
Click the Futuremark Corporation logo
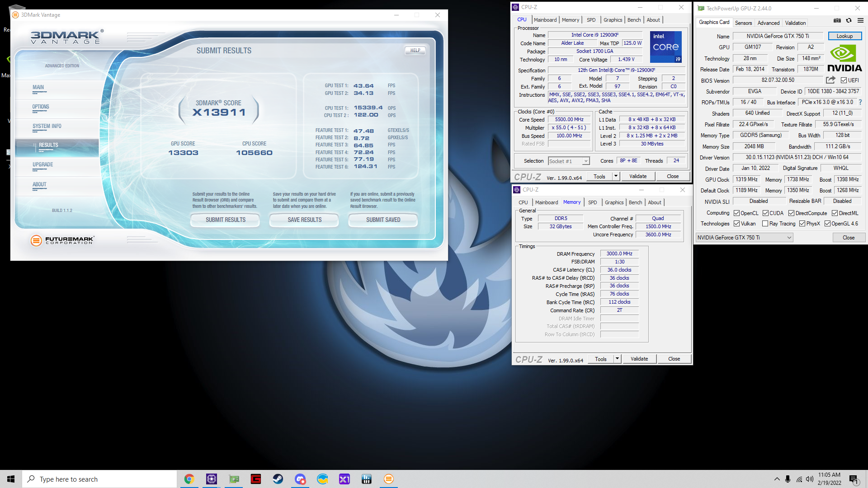click(x=62, y=240)
